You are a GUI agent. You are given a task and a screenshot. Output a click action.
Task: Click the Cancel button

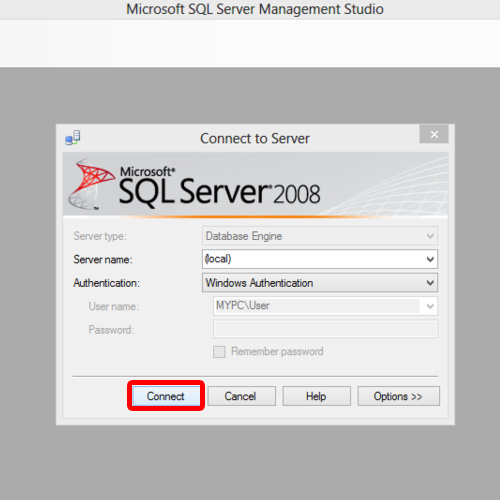coord(242,396)
